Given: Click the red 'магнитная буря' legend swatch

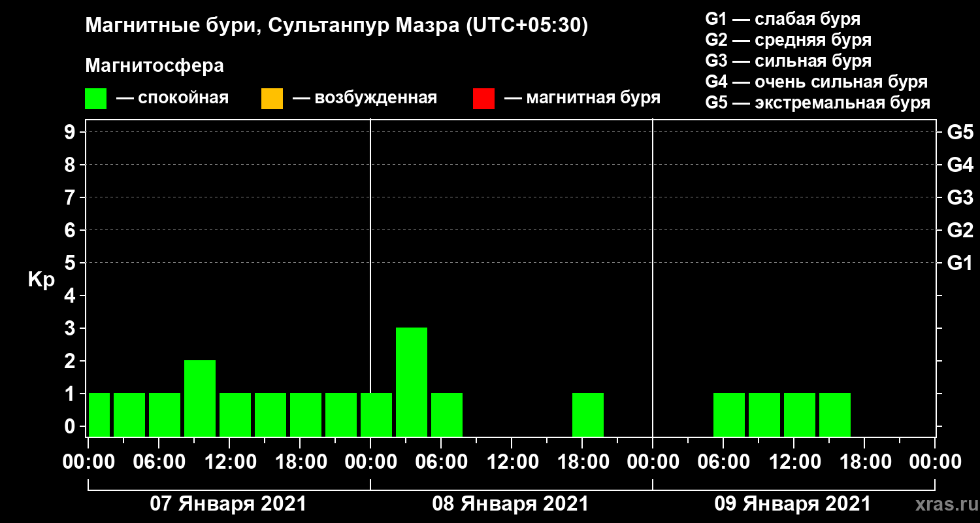Looking at the screenshot, I should click(x=483, y=99).
